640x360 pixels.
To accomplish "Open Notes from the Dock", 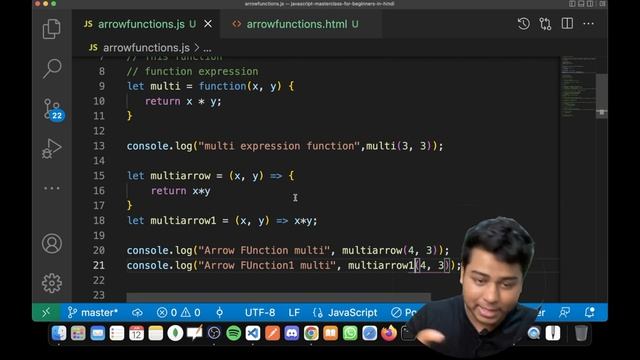I will 156,333.
